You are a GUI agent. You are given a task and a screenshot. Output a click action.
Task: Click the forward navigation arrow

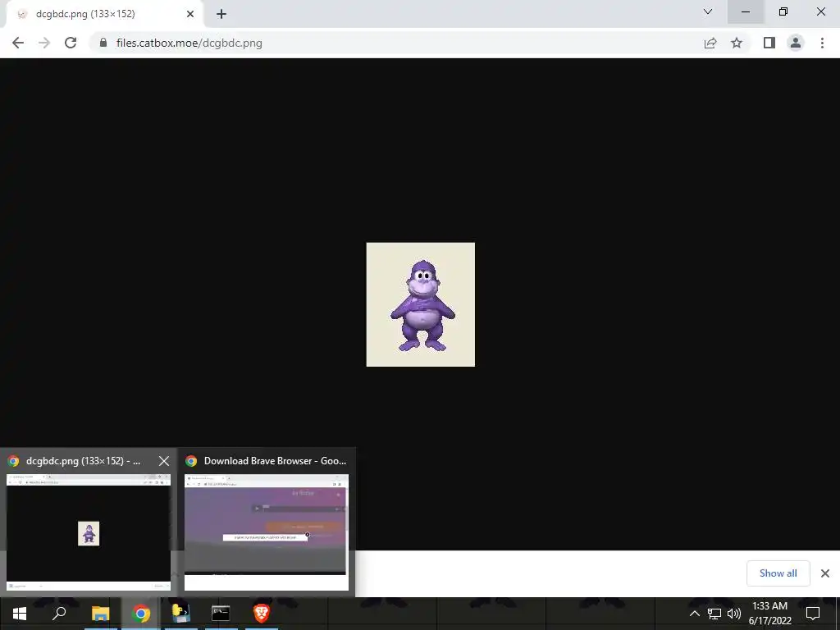point(44,43)
